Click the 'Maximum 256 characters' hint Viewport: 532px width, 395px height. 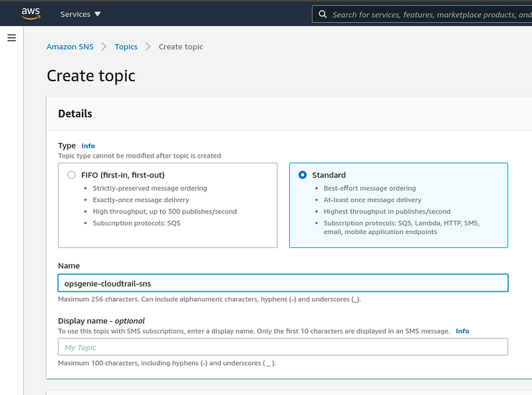pos(209,299)
